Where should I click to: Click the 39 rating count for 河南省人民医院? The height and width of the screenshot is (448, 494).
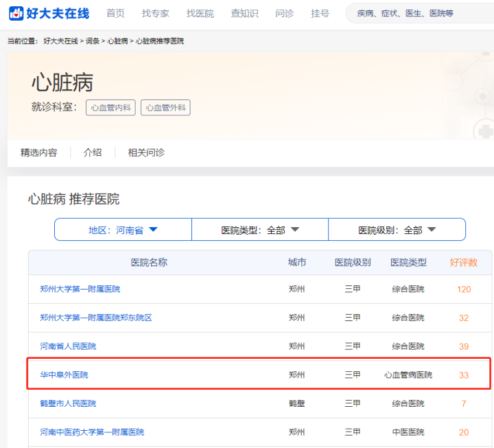pos(464,346)
